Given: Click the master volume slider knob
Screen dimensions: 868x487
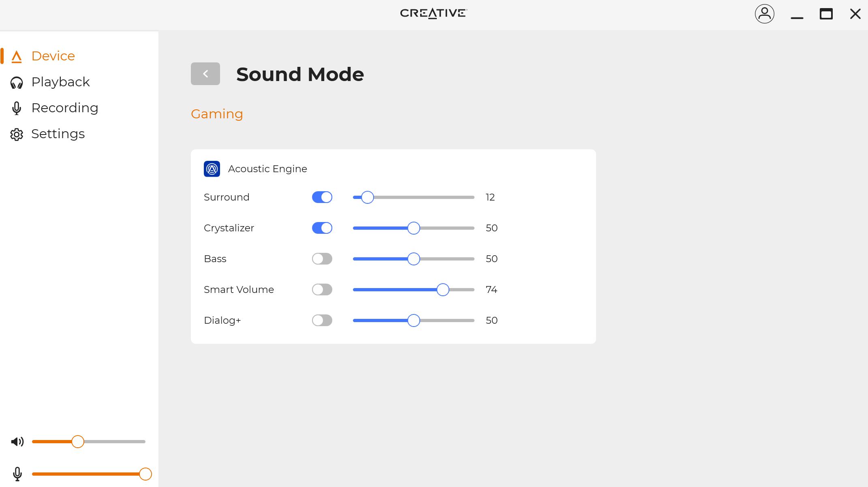Looking at the screenshot, I should coord(78,442).
